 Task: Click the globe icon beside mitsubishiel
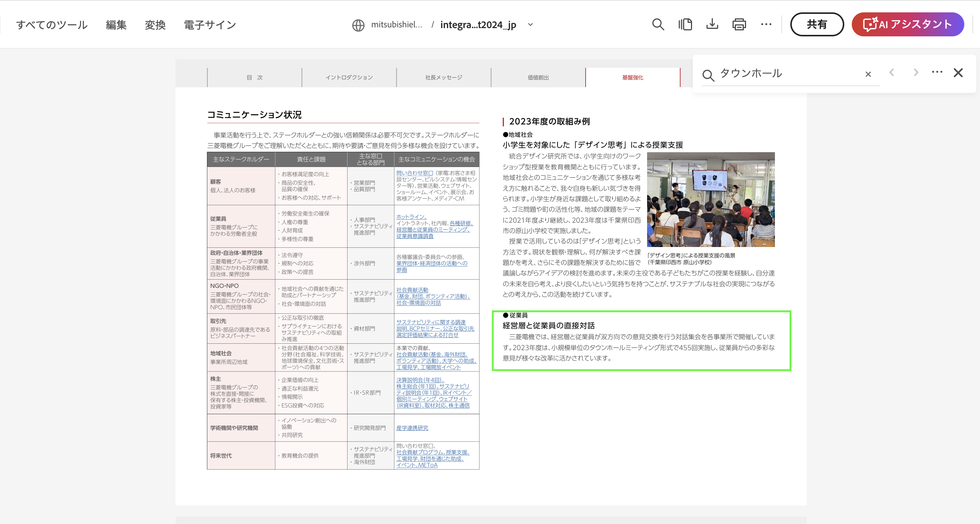point(358,25)
